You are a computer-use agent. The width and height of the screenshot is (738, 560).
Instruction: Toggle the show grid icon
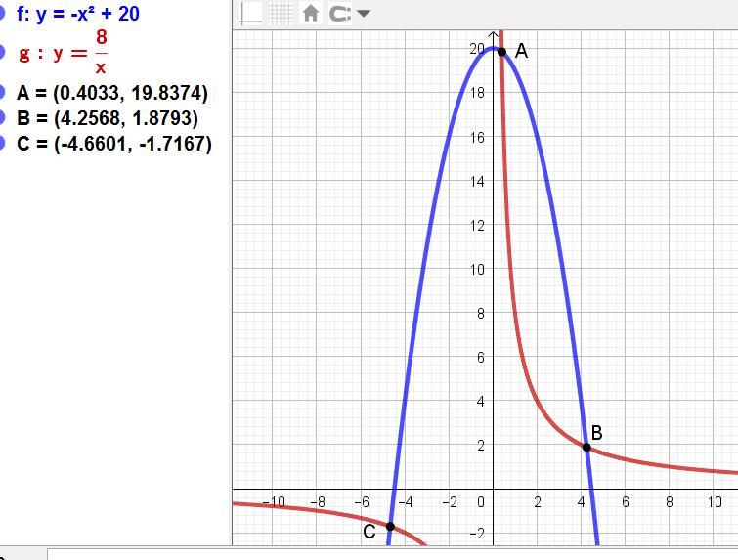coord(281,13)
